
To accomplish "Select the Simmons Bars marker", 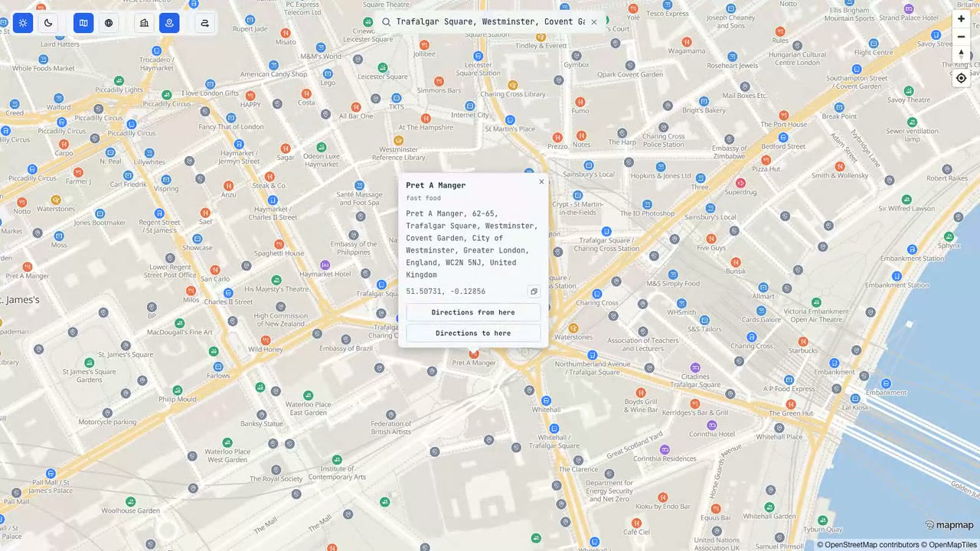I will pyautogui.click(x=439, y=81).
